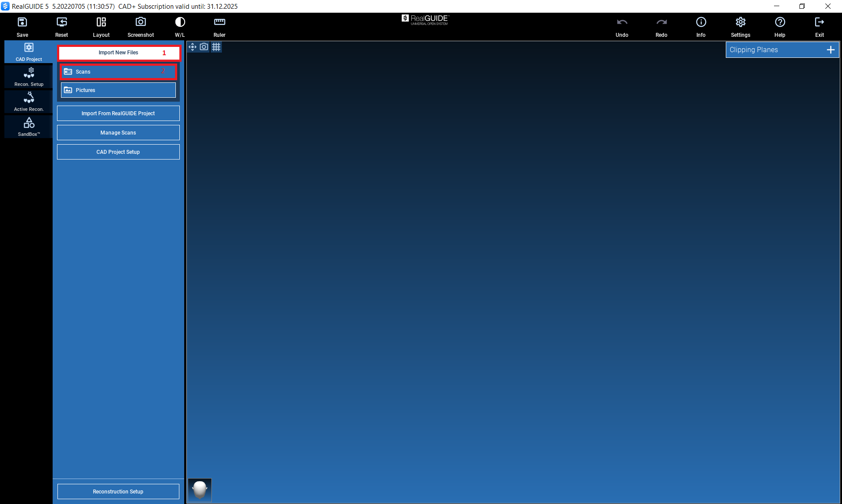Select Scans import option
Image resolution: width=842 pixels, height=504 pixels.
118,72
